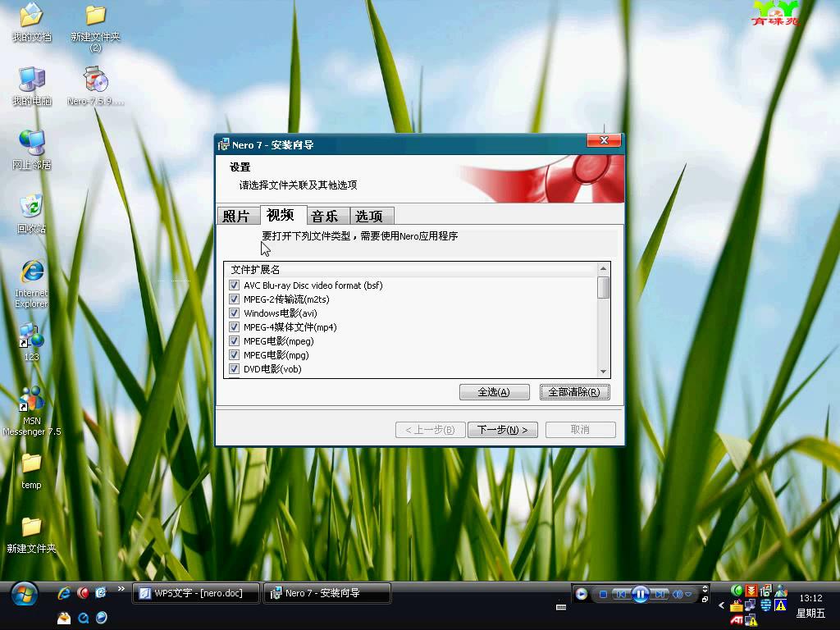Screen dimensions: 840x630
Task: Switch to the 视频 tab
Action: (283, 215)
